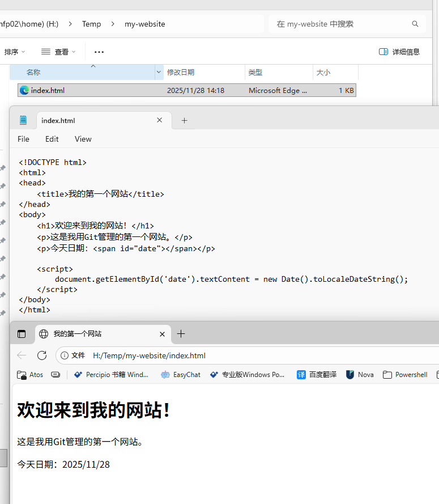Expand the chevron before Temp in breadcrumb

(70, 24)
